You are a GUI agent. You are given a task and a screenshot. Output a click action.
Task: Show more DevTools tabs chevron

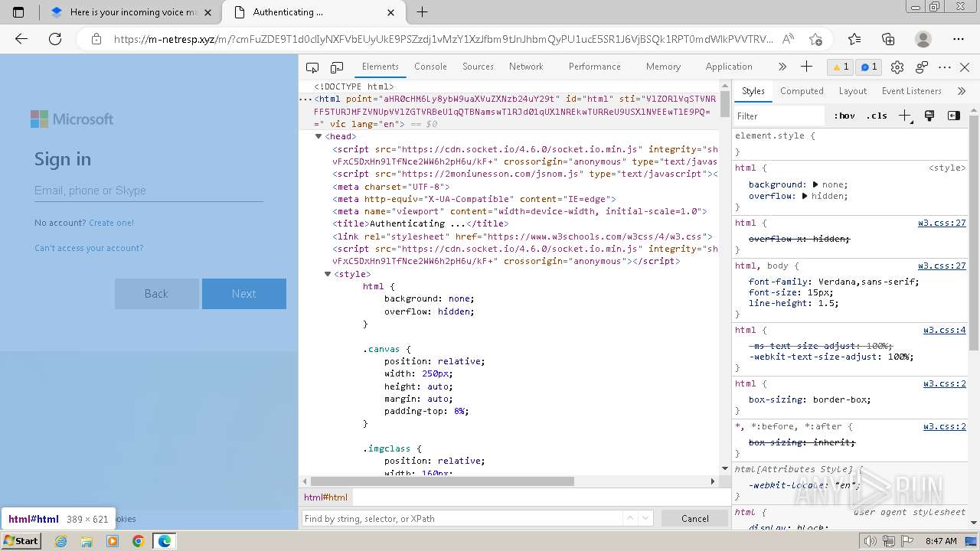click(782, 67)
